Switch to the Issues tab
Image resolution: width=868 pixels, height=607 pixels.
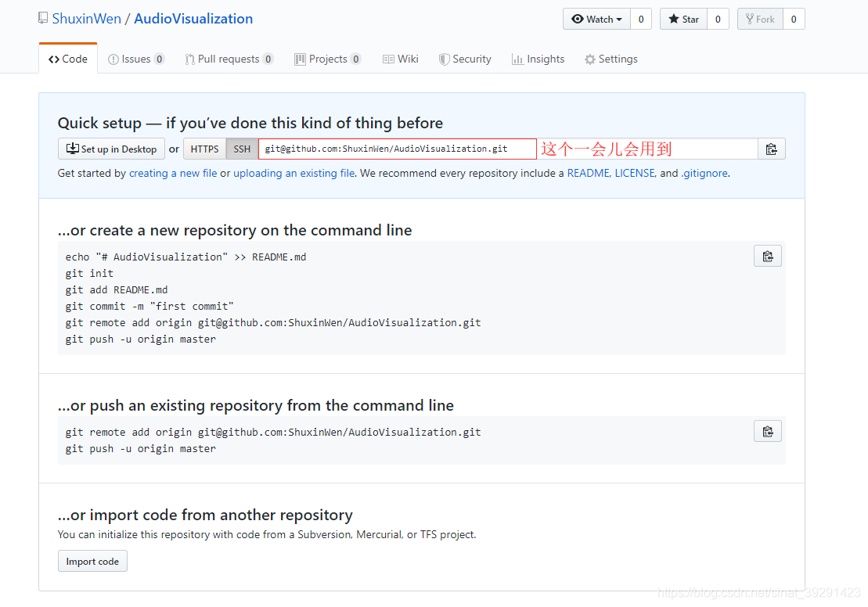coord(136,59)
